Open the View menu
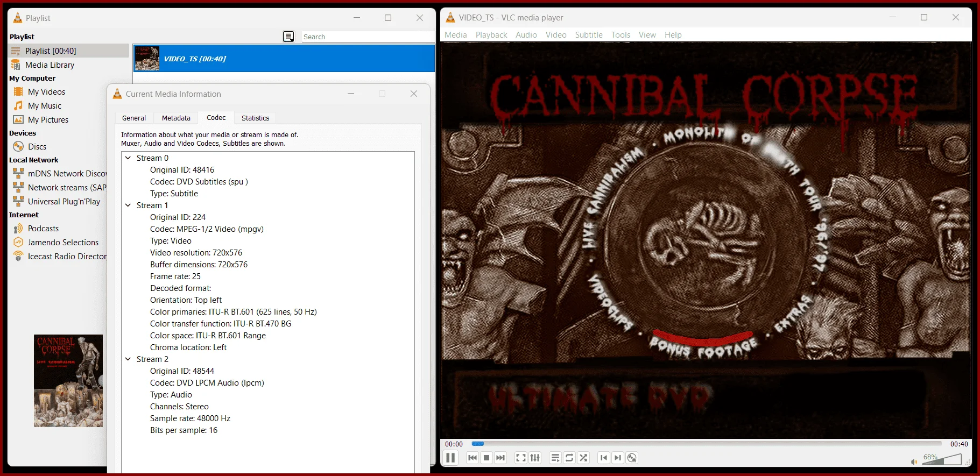The image size is (980, 476). tap(647, 34)
